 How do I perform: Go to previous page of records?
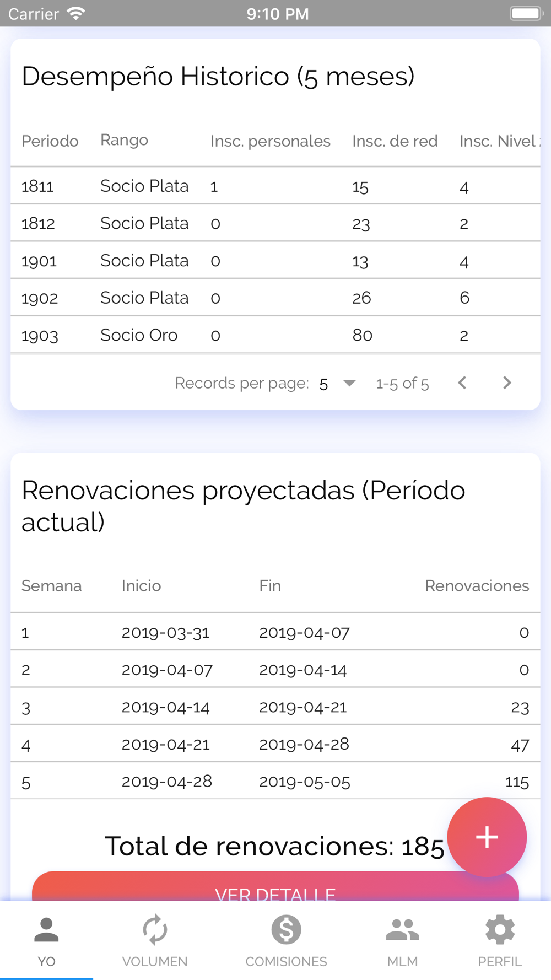[462, 383]
